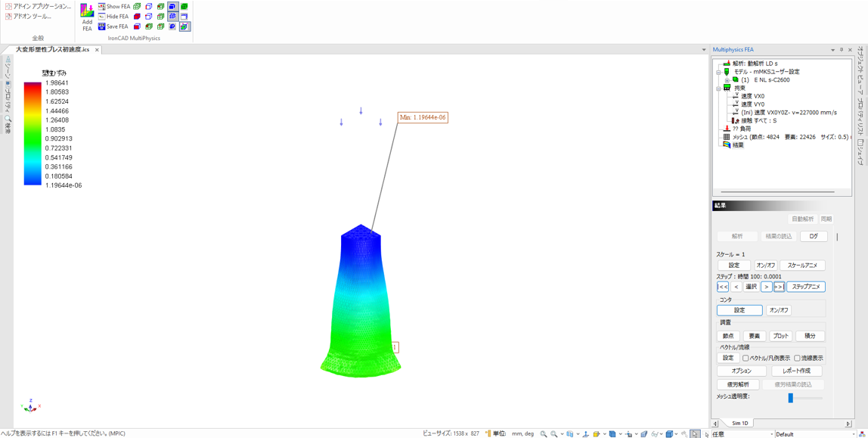868x438 pixels.
Task: Expand the (1) E NL s-C2600 node
Action: pos(727,80)
